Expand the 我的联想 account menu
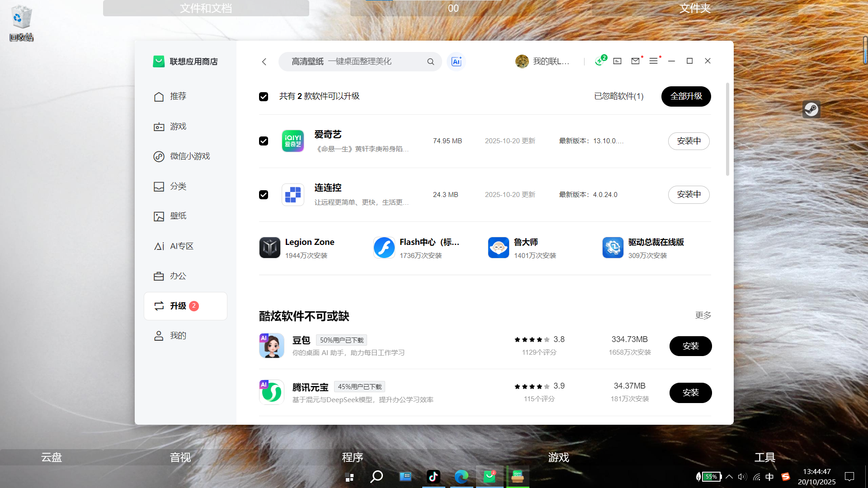Image resolution: width=868 pixels, height=488 pixels. tap(542, 61)
